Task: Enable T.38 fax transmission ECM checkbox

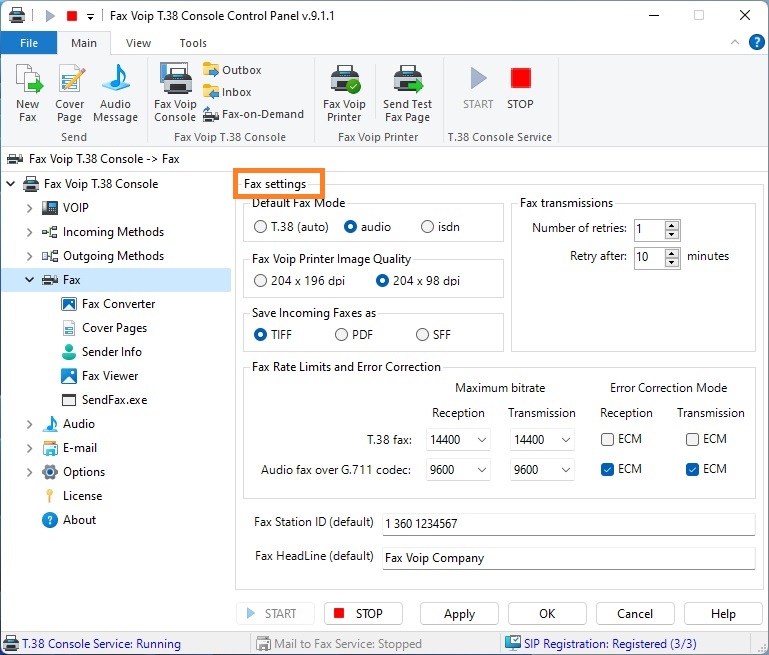Action: pos(692,439)
